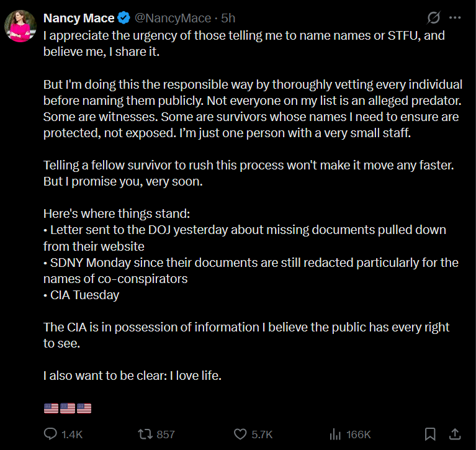
Task: Open the share post menu icon
Action: pyautogui.click(x=454, y=434)
